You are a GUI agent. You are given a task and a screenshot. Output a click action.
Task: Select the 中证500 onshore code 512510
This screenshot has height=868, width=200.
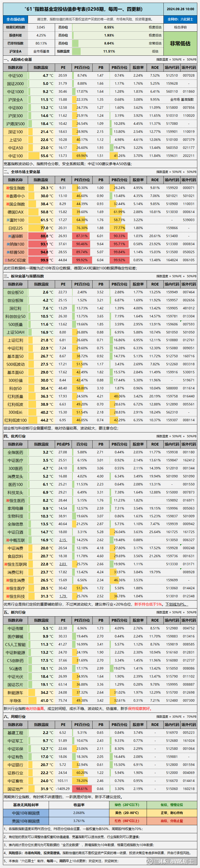(x=172, y=75)
